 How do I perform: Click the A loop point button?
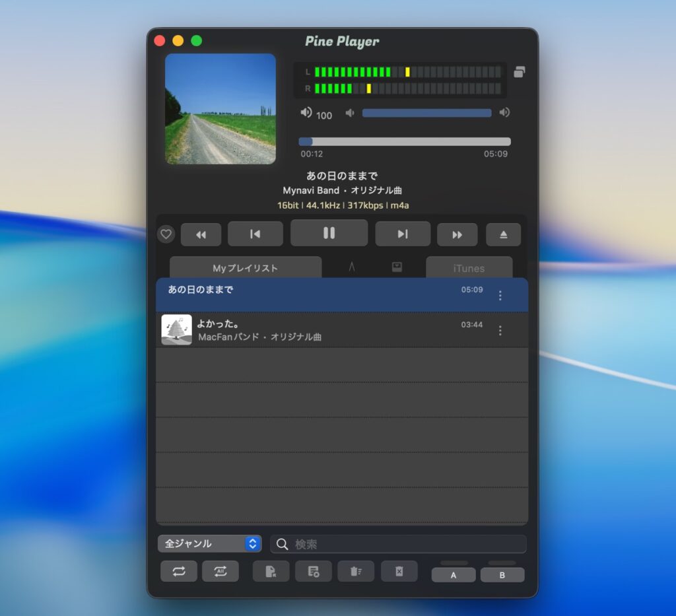click(x=454, y=574)
